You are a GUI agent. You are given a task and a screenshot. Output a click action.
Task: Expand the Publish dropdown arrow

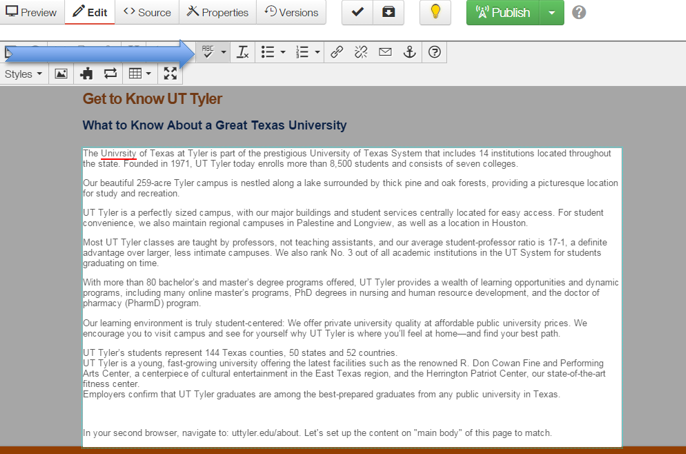point(552,12)
